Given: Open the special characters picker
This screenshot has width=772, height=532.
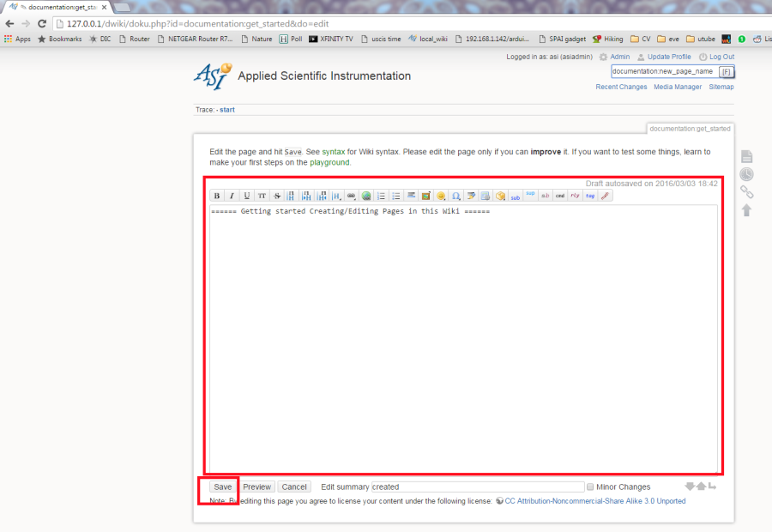Looking at the screenshot, I should tap(455, 196).
